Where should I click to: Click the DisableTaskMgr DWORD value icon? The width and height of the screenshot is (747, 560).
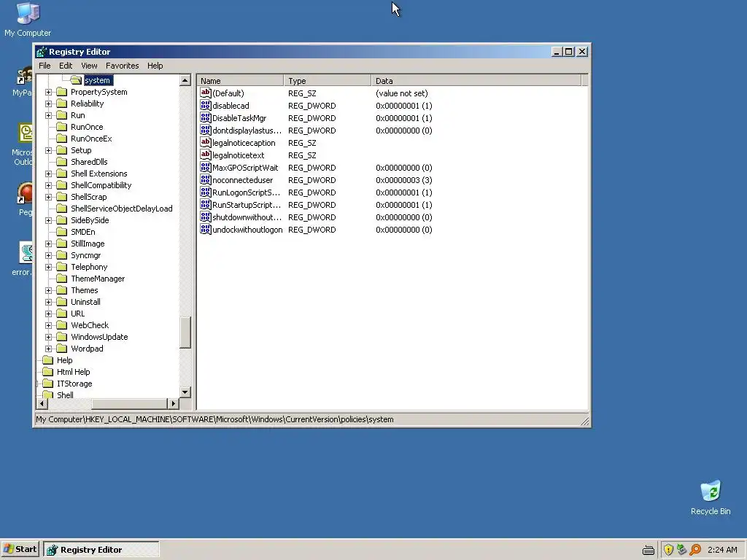[x=205, y=117]
